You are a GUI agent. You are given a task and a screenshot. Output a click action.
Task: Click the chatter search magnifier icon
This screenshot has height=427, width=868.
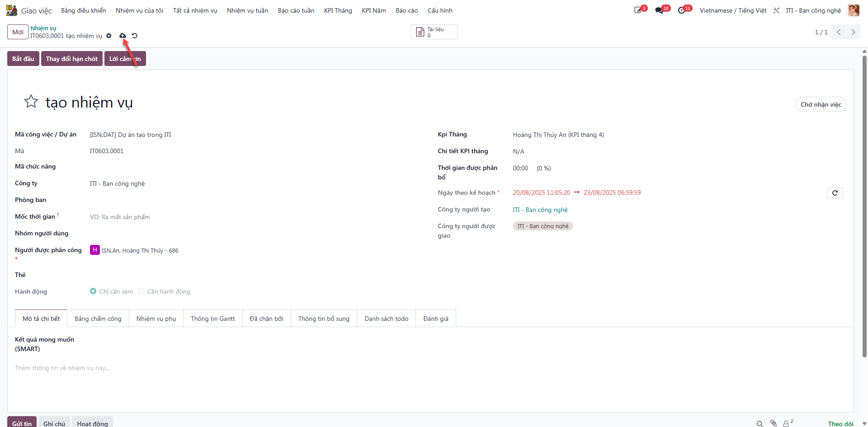[760, 423]
